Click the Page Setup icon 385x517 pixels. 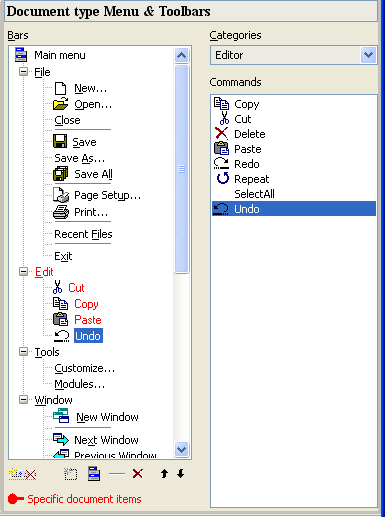point(61,195)
